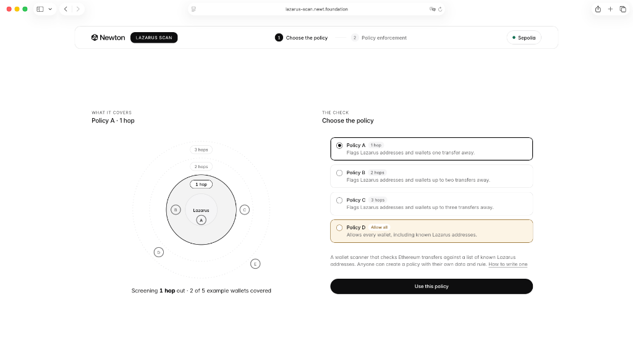This screenshot has width=633, height=364.
Task: Click the Share icon in Safari toolbar
Action: (x=598, y=9)
